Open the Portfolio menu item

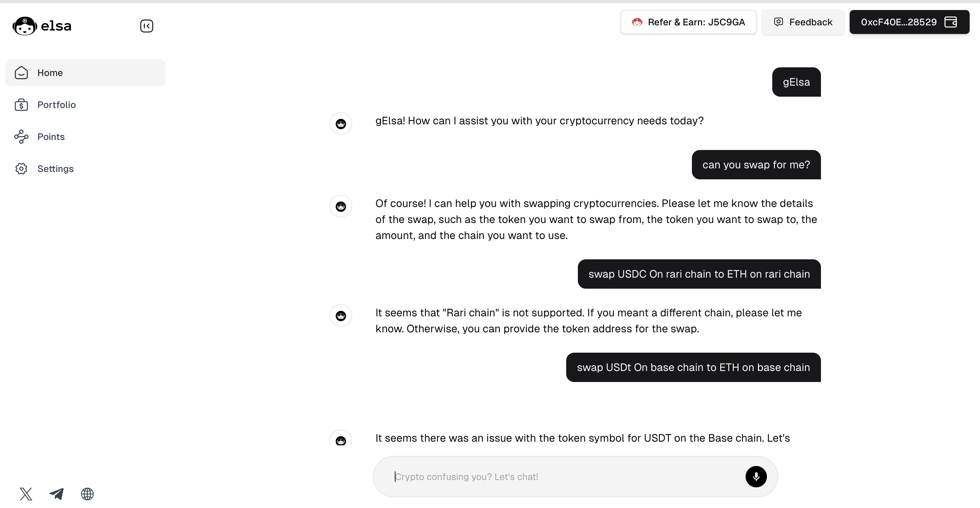coord(85,105)
